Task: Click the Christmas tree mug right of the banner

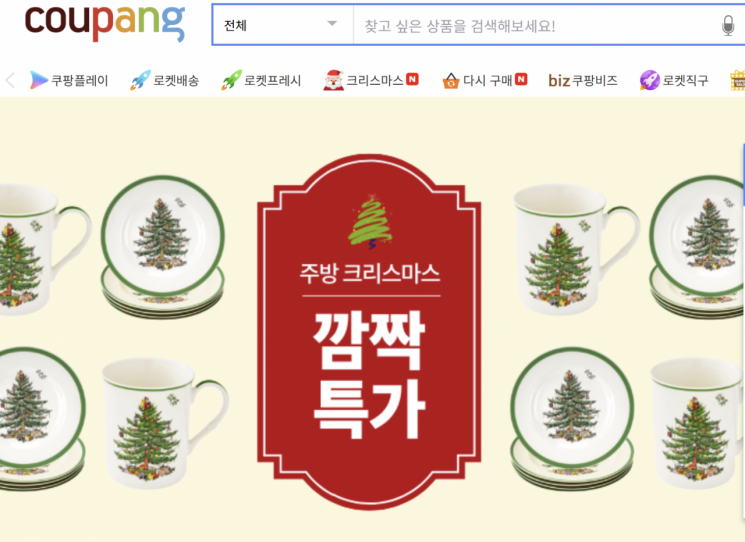Action: [576, 249]
